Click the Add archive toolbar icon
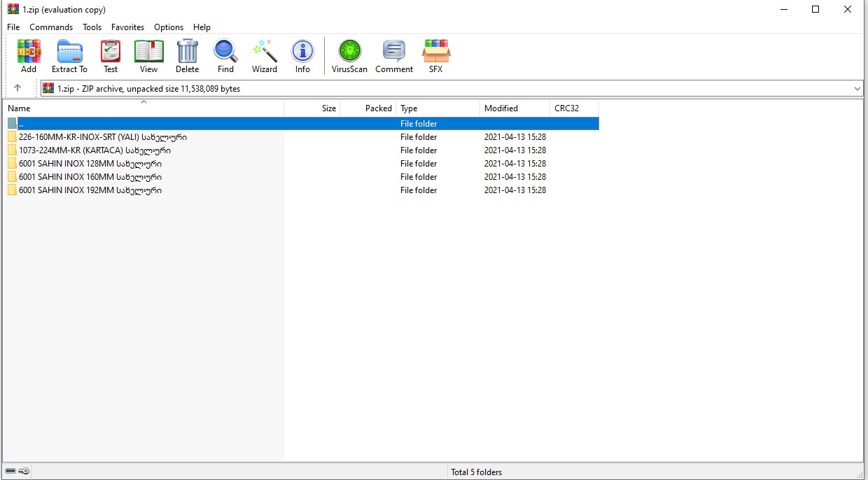Viewport: 868px width, 480px height. [x=29, y=56]
